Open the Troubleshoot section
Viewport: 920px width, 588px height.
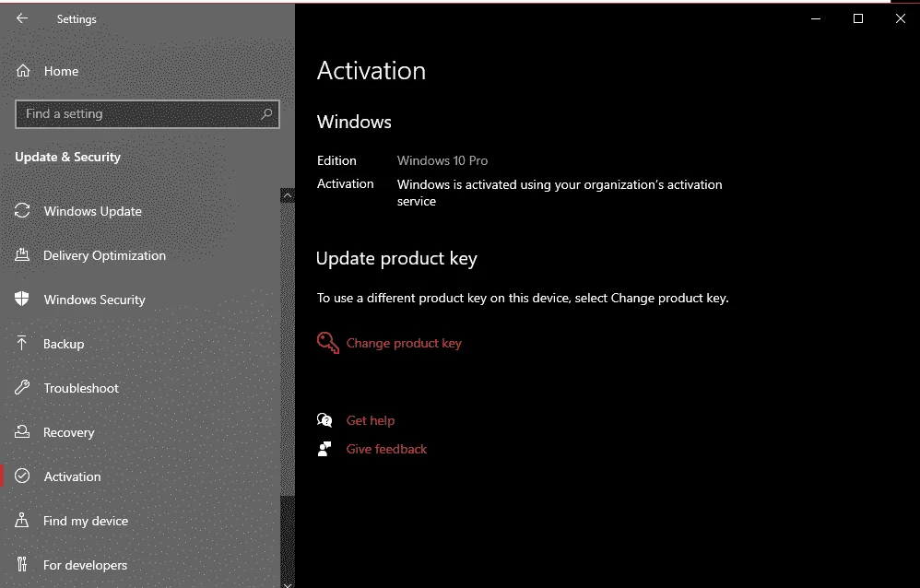(x=81, y=388)
